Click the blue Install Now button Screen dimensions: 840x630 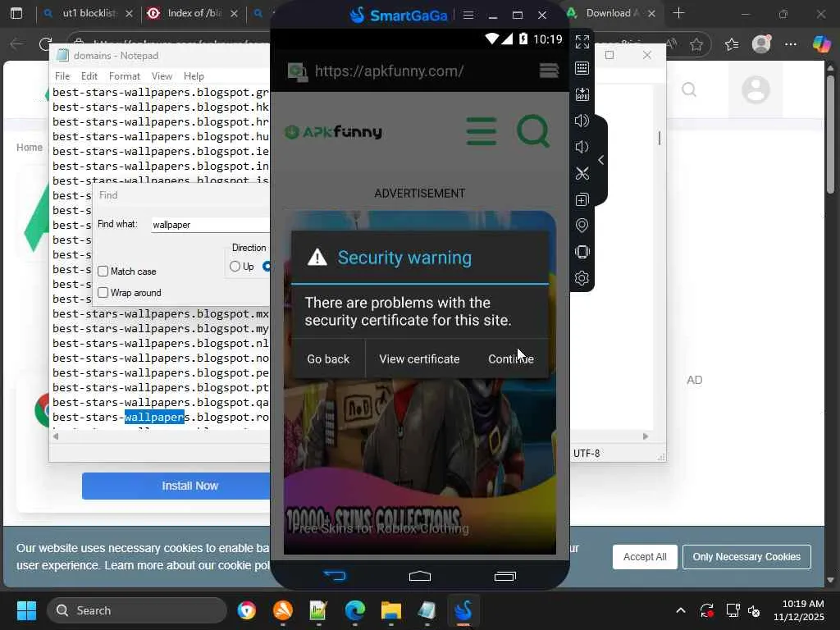176,486
